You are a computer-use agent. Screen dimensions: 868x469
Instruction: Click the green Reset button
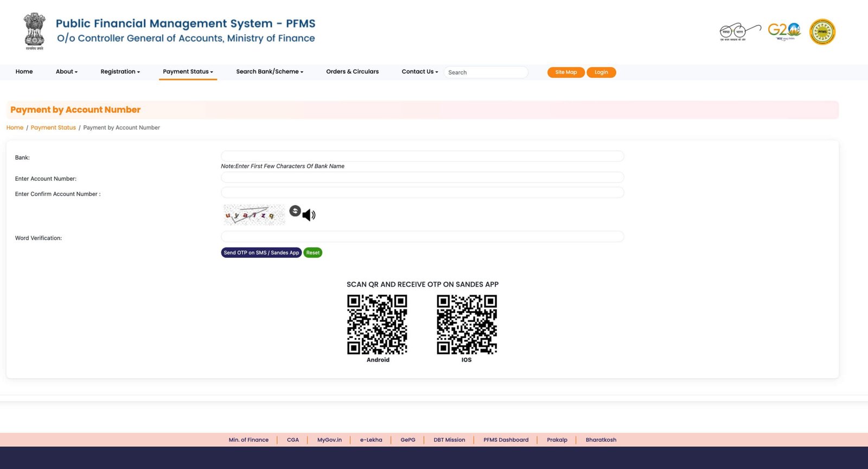click(312, 252)
